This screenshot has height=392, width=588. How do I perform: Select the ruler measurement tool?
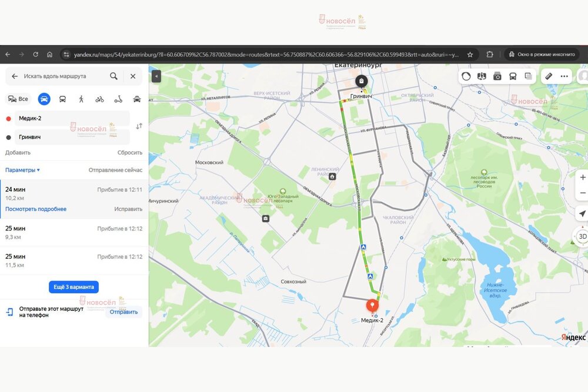[549, 76]
